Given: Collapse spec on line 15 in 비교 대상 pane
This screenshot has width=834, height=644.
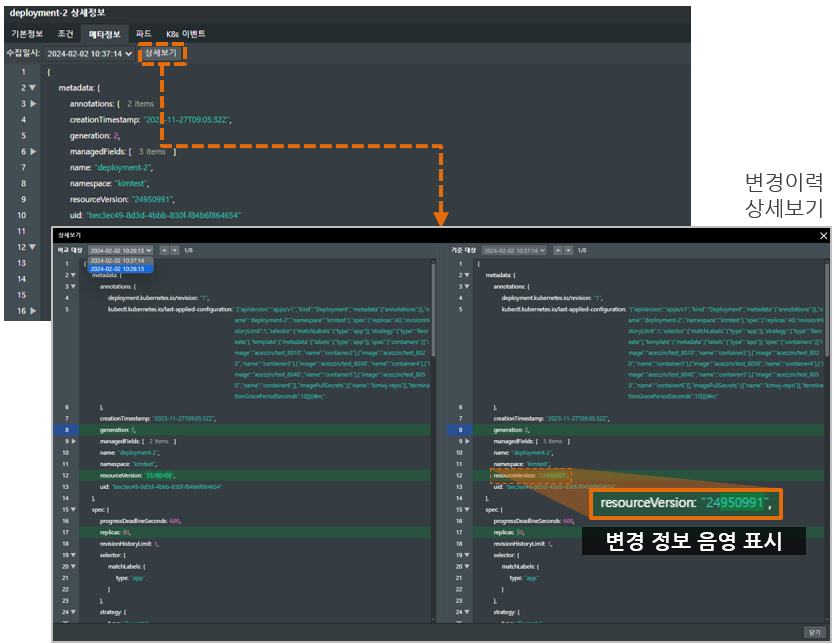Looking at the screenshot, I should [73, 509].
